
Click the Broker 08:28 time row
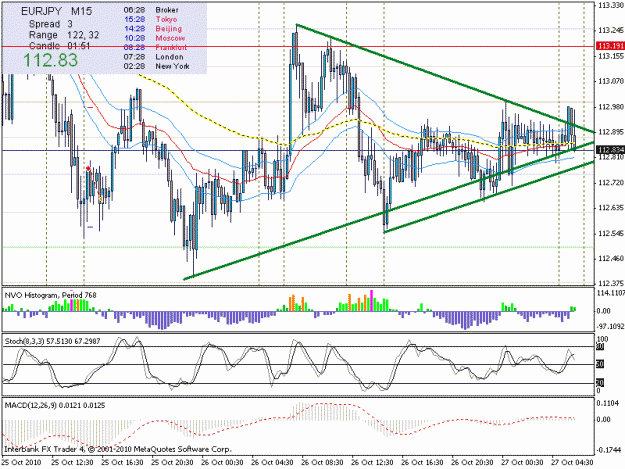coord(151,10)
